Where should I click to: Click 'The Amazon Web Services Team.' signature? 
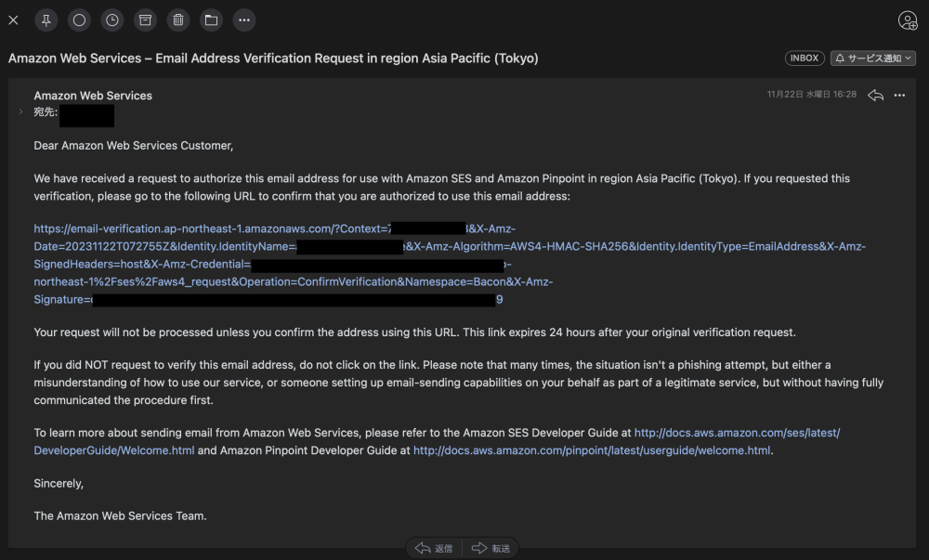coord(120,515)
